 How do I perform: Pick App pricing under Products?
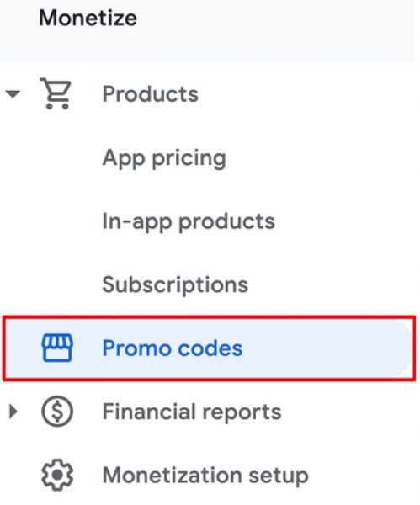click(164, 158)
